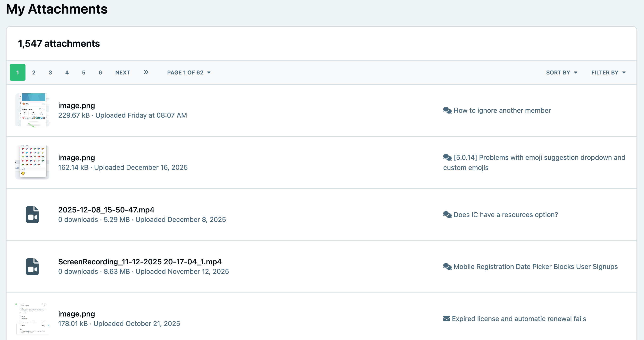Click the comments icon beside 'Mobile Registration Date Picker'
The height and width of the screenshot is (340, 644).
(x=447, y=267)
